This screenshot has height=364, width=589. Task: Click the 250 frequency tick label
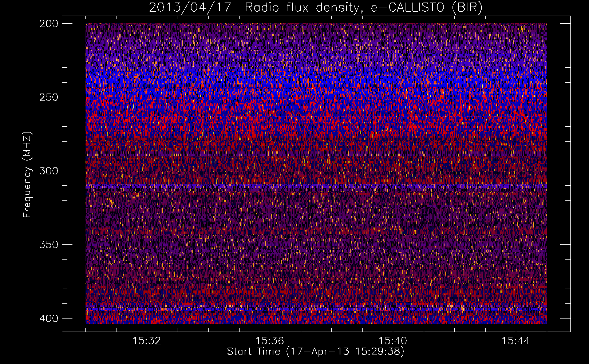click(x=48, y=97)
